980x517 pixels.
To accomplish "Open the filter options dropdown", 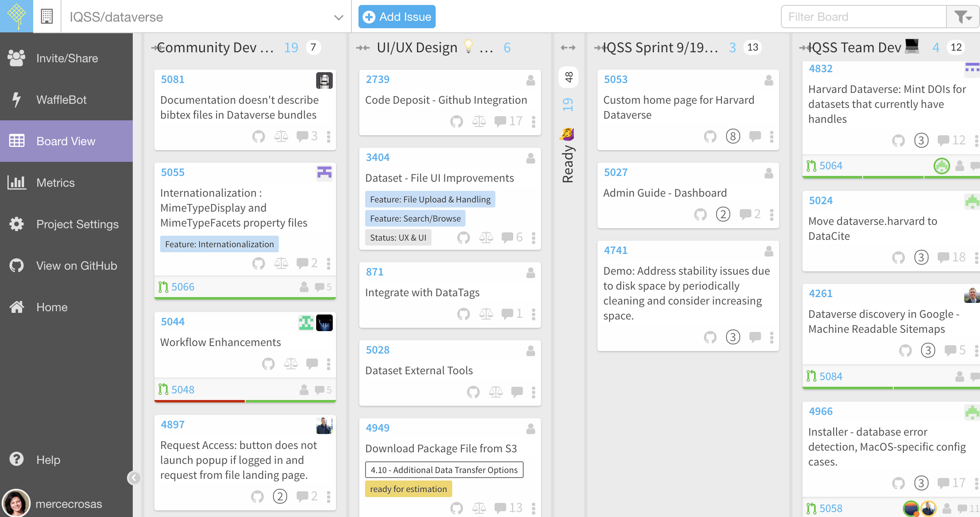I will pyautogui.click(x=963, y=17).
